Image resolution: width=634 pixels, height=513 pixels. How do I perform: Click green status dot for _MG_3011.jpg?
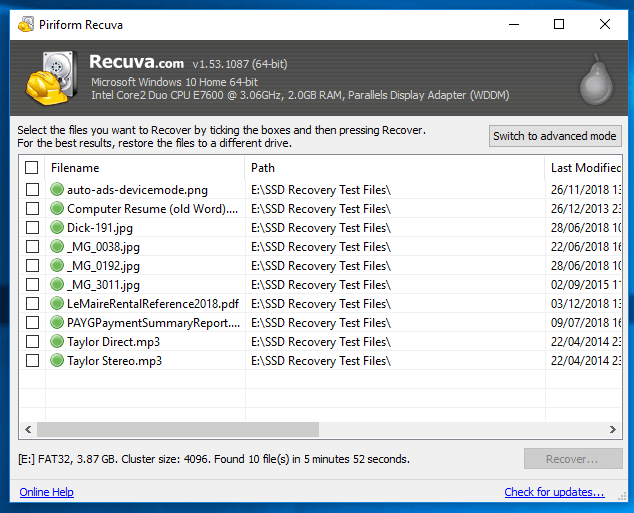pyautogui.click(x=57, y=284)
